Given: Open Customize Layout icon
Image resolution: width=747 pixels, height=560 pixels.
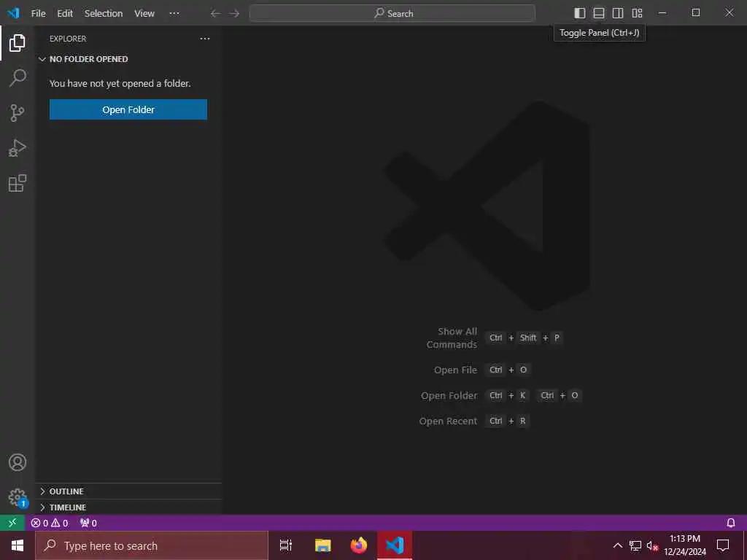Looking at the screenshot, I should [637, 13].
